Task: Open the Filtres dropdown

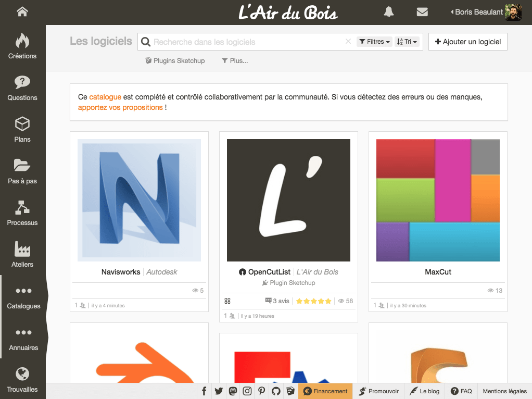Action: tap(375, 42)
